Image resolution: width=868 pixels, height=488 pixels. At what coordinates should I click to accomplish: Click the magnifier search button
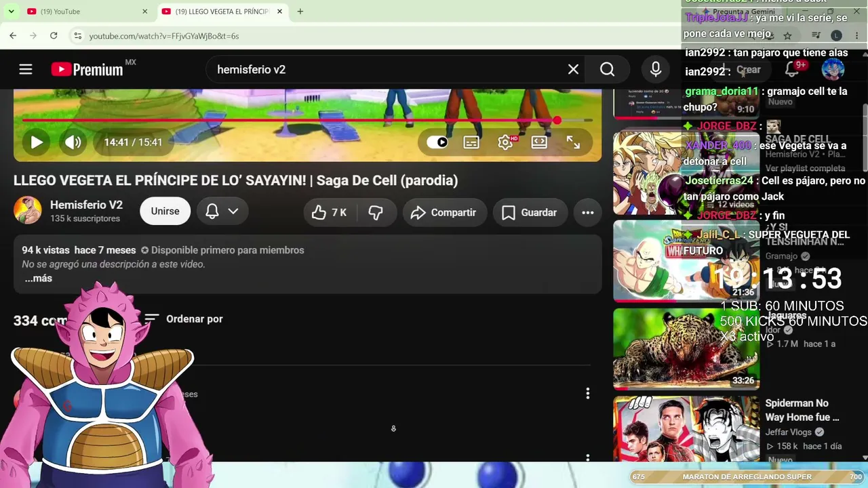tap(607, 69)
